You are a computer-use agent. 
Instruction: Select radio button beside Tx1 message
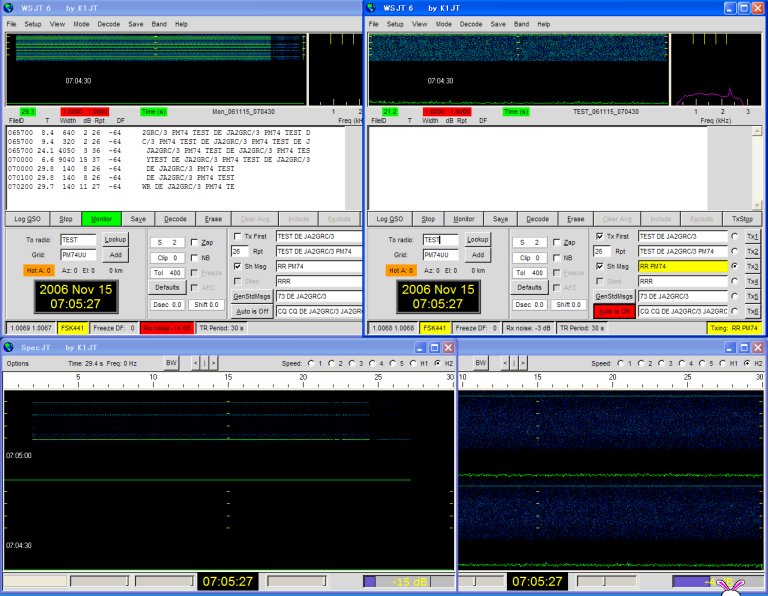click(735, 236)
